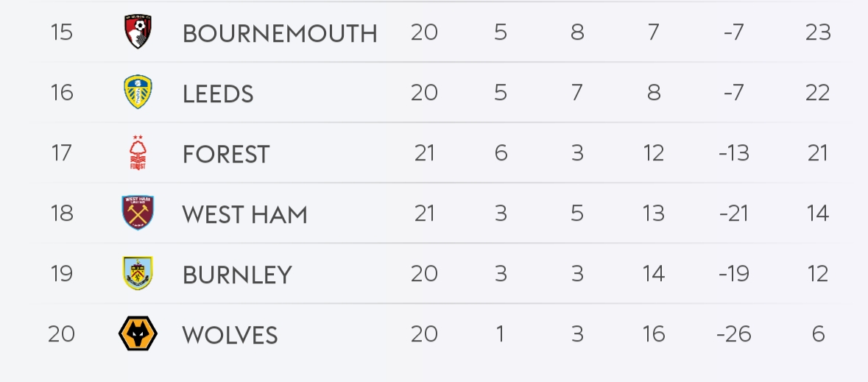
Task: Click Wolves' 6 points value
Action: click(818, 334)
